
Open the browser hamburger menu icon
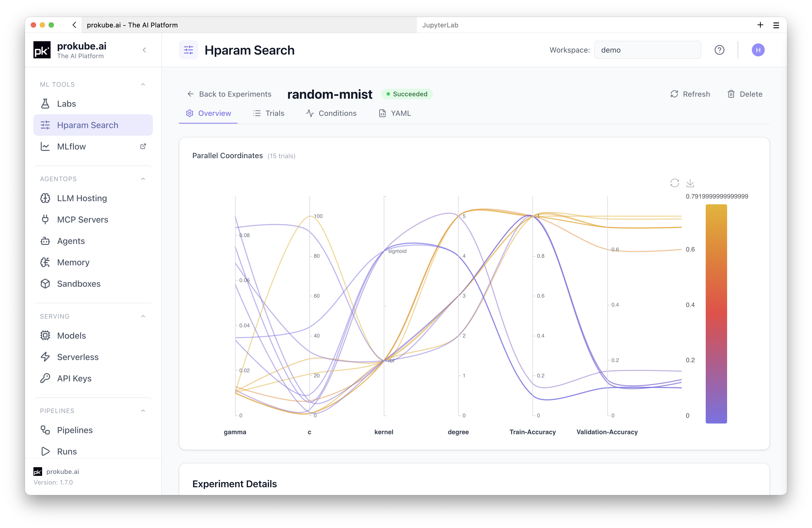(776, 25)
